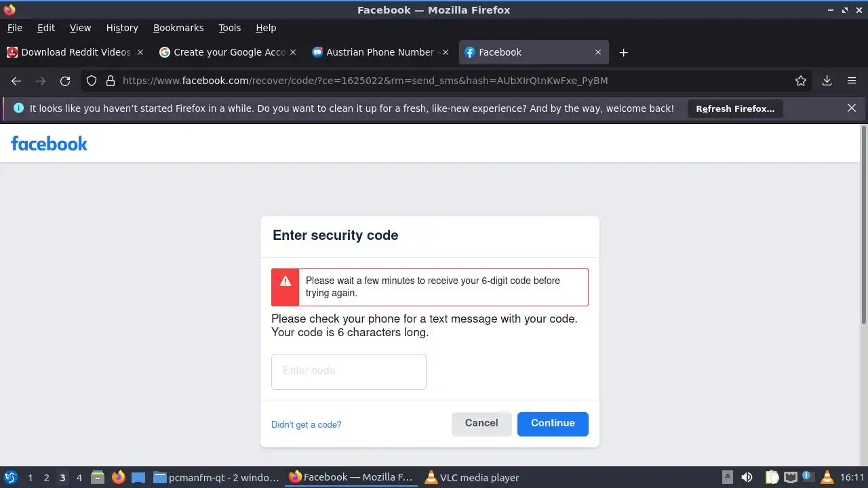Close the Facebook tab

point(598,52)
